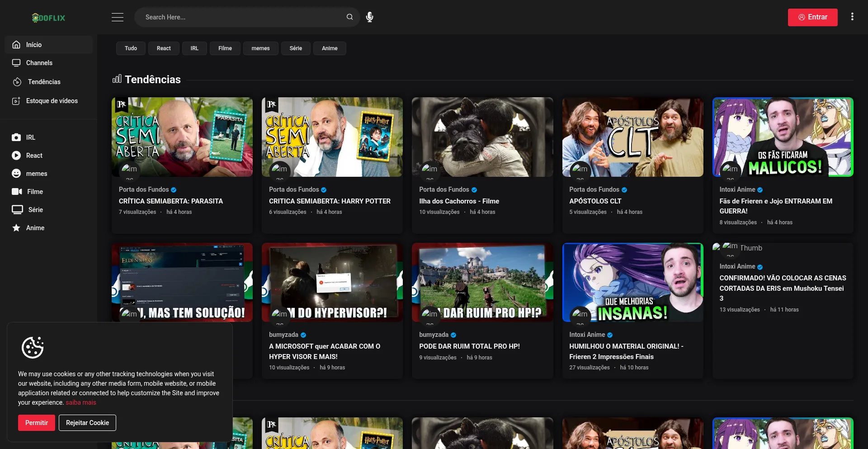The height and width of the screenshot is (449, 868).
Task: Click the Tendências sidebar icon
Action: click(x=17, y=82)
